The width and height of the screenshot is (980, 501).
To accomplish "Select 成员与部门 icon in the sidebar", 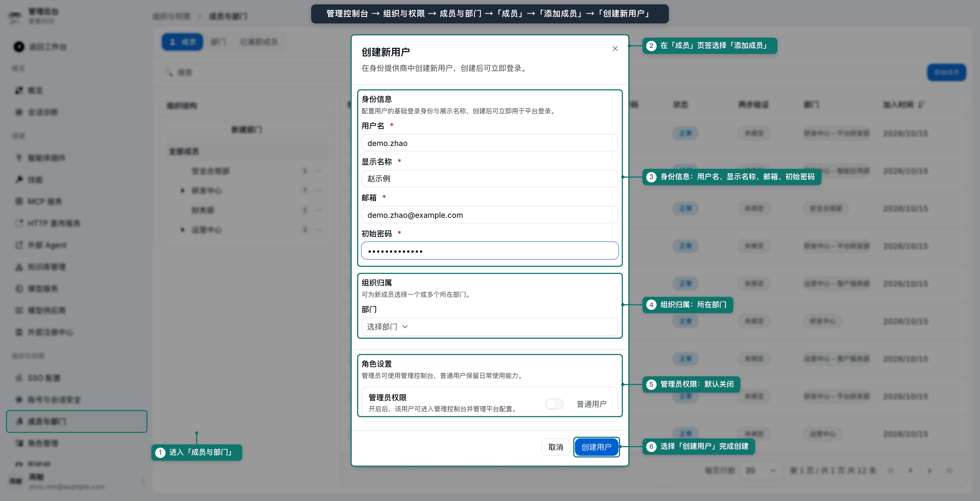I will pos(19,421).
